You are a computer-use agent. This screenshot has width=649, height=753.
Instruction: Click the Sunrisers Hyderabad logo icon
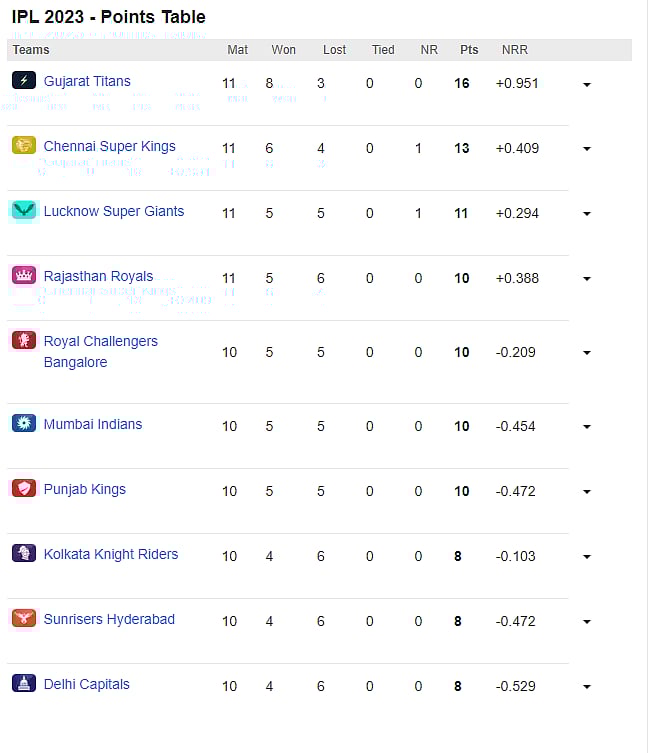[24, 619]
